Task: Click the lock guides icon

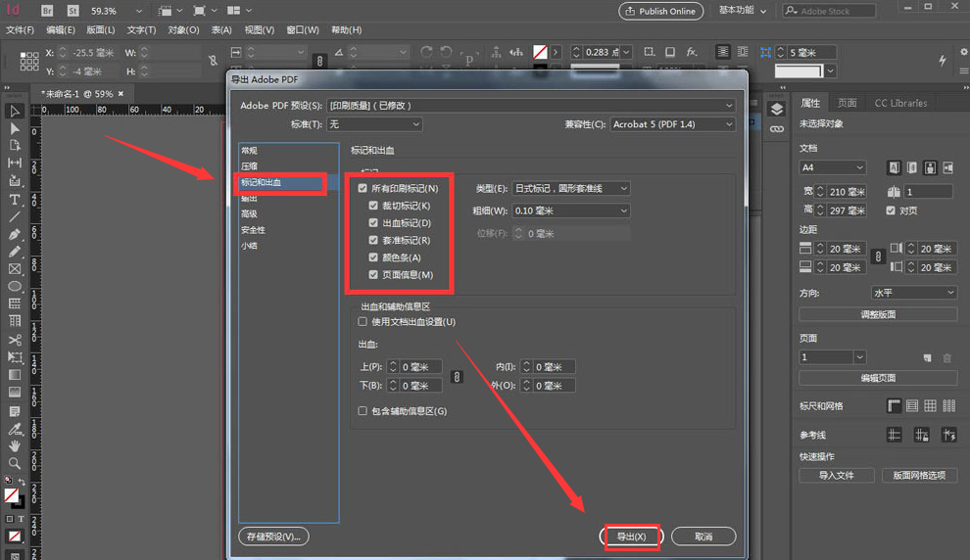Action: (x=922, y=435)
